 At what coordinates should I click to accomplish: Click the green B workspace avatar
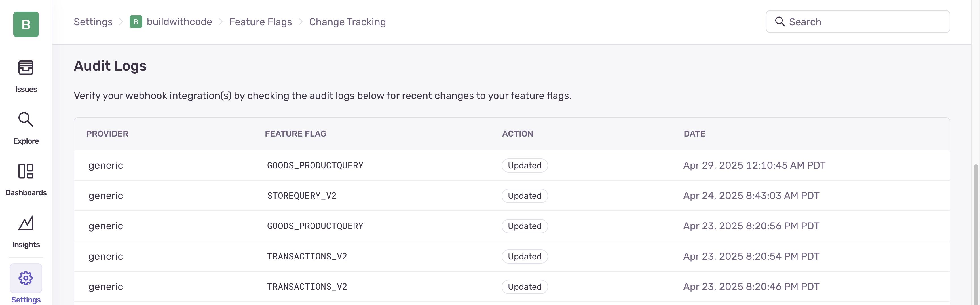(26, 24)
